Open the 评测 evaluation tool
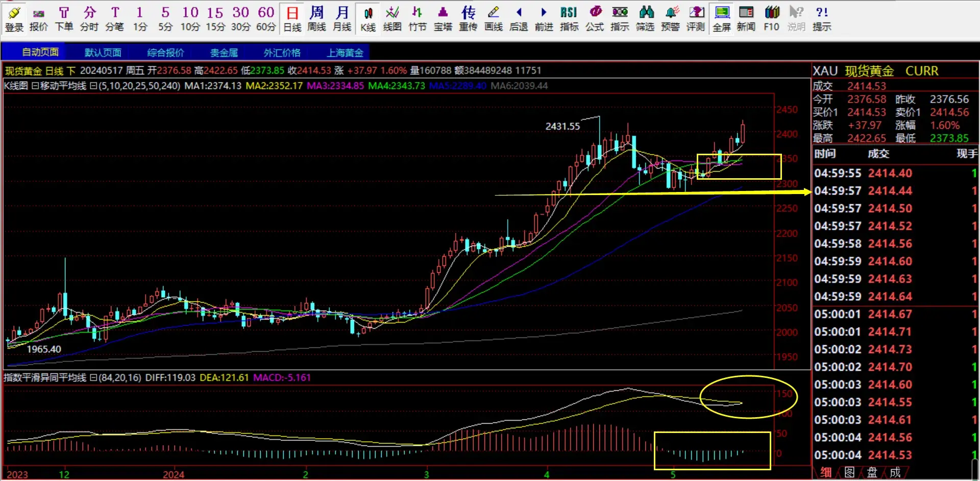Screen dimensions: 980x481 point(696,18)
